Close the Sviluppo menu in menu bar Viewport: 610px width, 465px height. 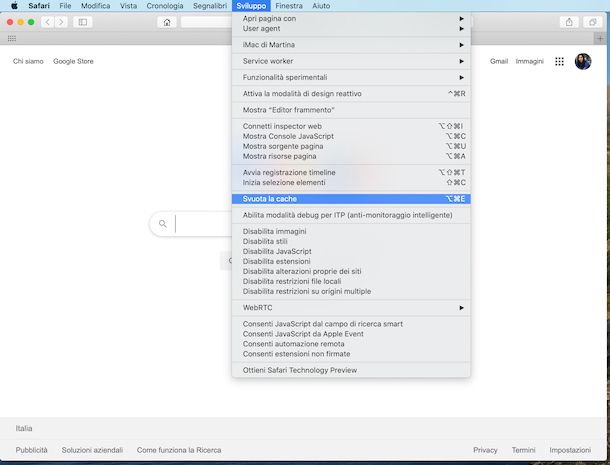pyautogui.click(x=251, y=6)
